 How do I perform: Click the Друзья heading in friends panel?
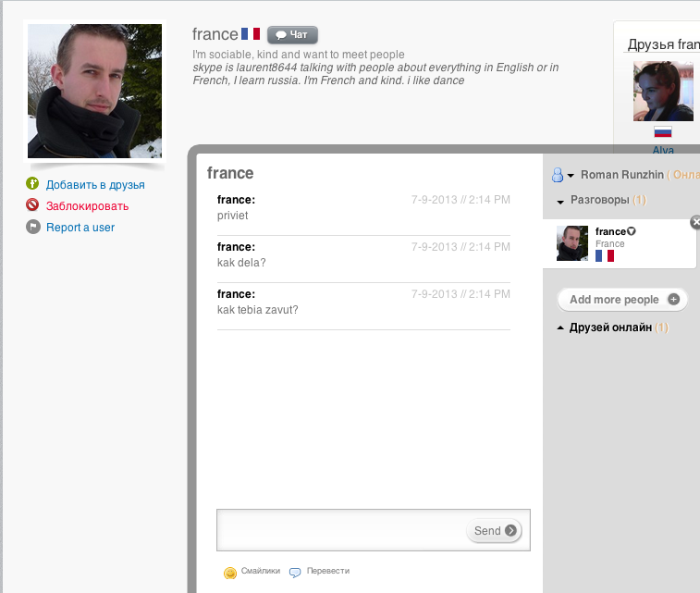click(663, 44)
